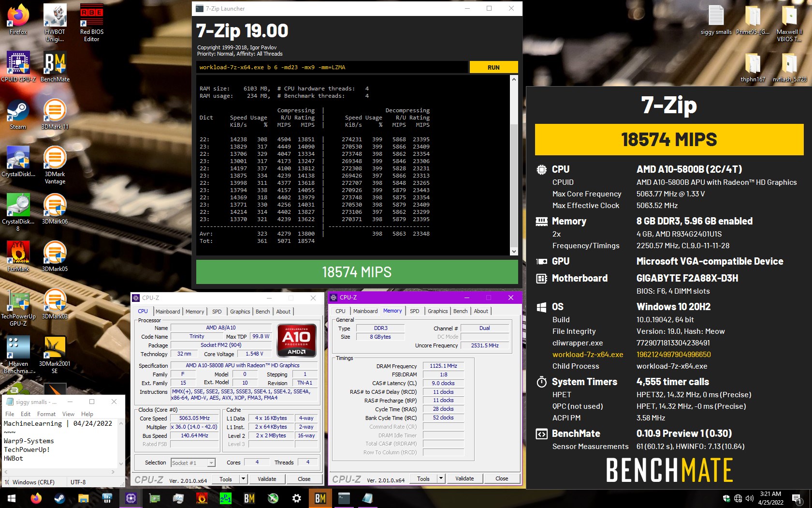812x508 pixels.
Task: Open the Help menu in Notepad
Action: (x=87, y=414)
